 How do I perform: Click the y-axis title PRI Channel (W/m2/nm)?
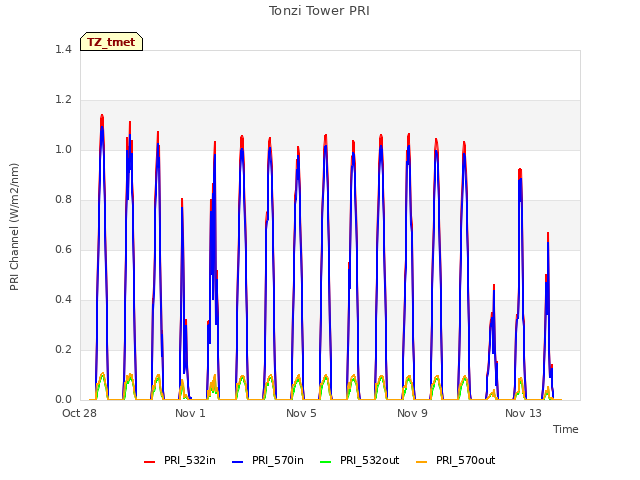point(14,227)
